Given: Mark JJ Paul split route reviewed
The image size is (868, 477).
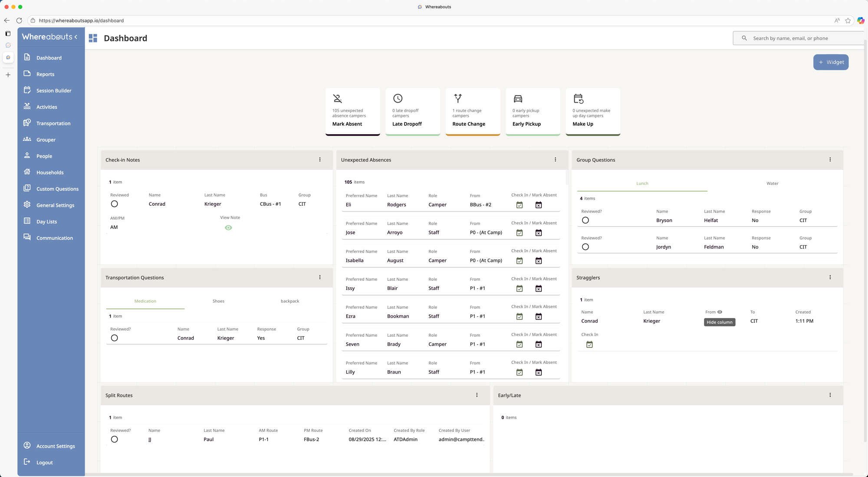Looking at the screenshot, I should [114, 439].
